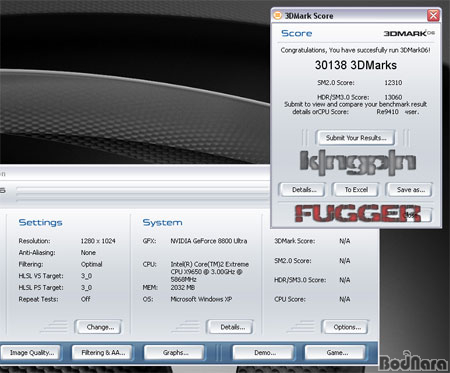Click the Resolution value 1280 x 1024

click(98, 241)
